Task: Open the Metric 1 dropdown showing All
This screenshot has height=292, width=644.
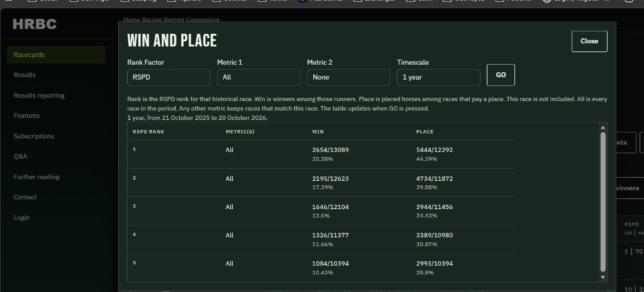Action: (x=258, y=77)
